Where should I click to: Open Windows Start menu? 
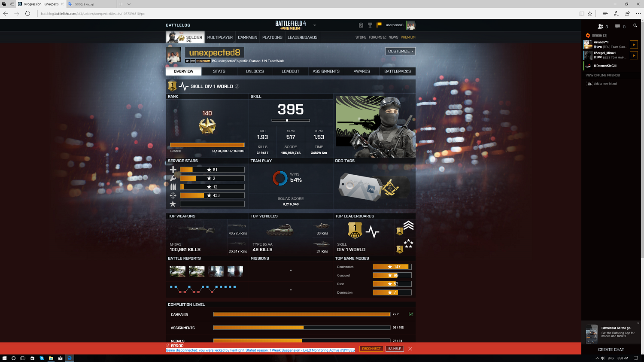click(x=4, y=358)
